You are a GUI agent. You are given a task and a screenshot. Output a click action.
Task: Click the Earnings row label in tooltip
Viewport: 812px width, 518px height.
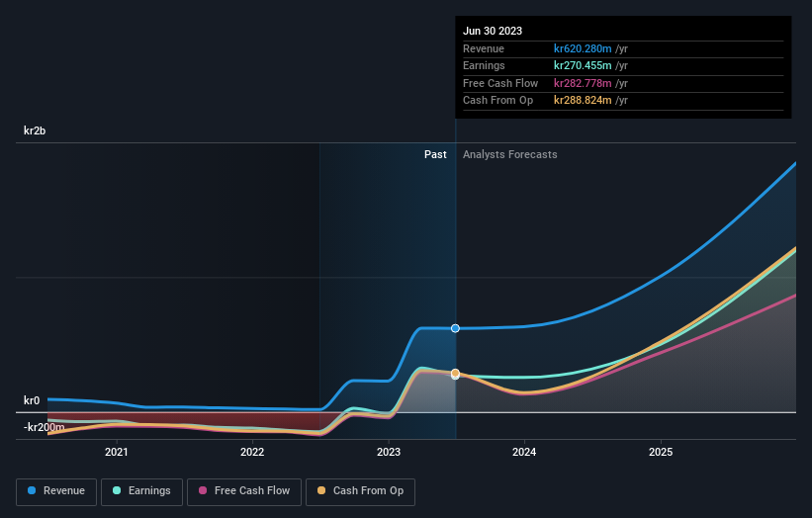pos(484,65)
